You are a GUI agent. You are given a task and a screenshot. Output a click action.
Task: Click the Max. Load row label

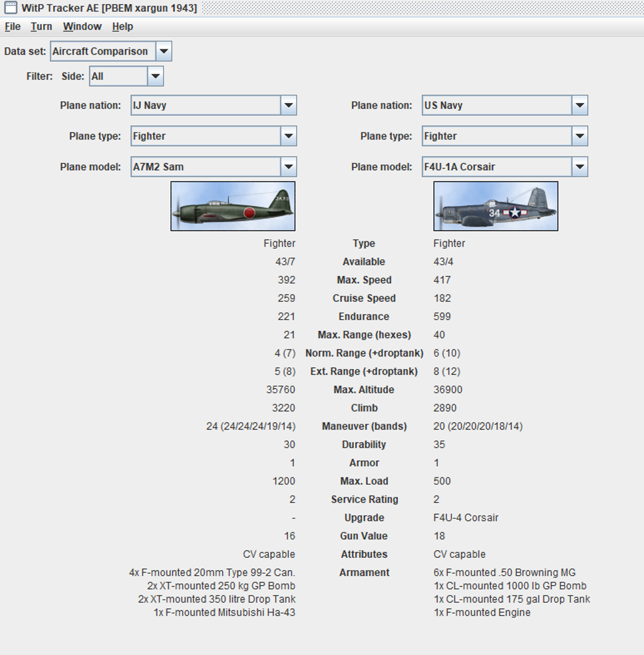tap(364, 481)
